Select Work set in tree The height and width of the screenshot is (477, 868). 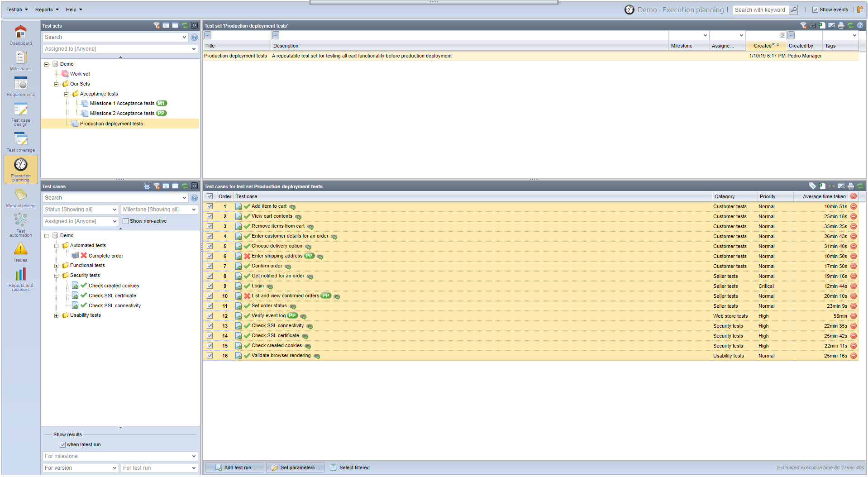80,74
